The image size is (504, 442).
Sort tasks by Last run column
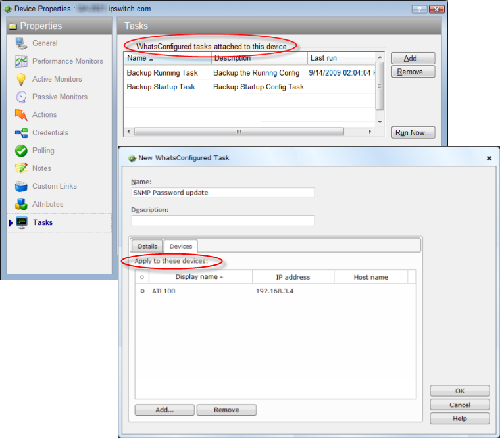click(341, 58)
